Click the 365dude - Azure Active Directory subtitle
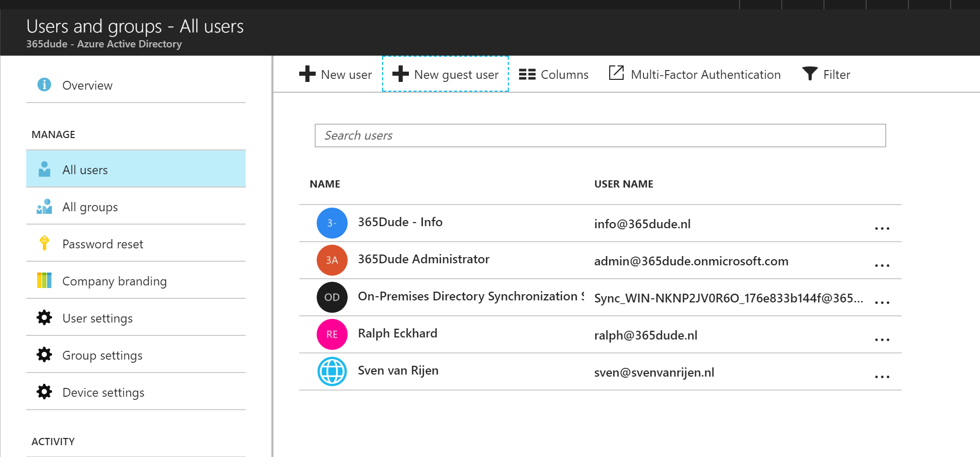Viewport: 980px width, 457px height. pos(104,44)
